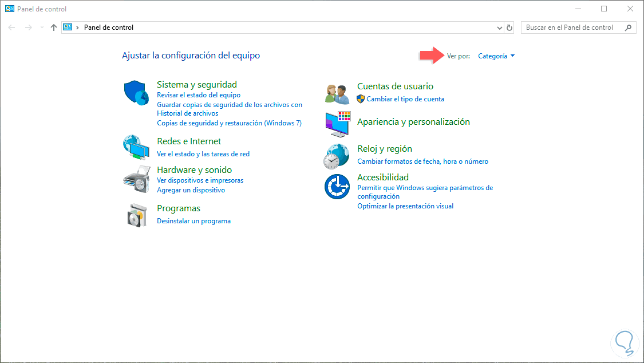The image size is (644, 363).
Task: Expand the breadcrumb chevron before Panel de control
Action: click(x=77, y=27)
